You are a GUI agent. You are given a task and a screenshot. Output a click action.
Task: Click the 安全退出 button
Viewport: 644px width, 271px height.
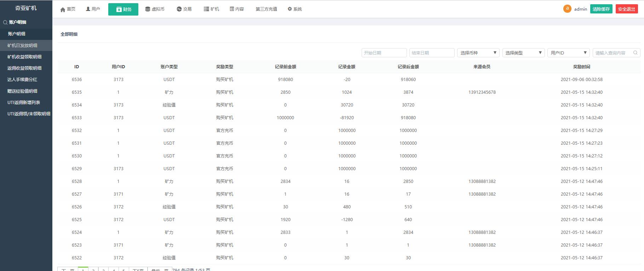click(x=627, y=9)
